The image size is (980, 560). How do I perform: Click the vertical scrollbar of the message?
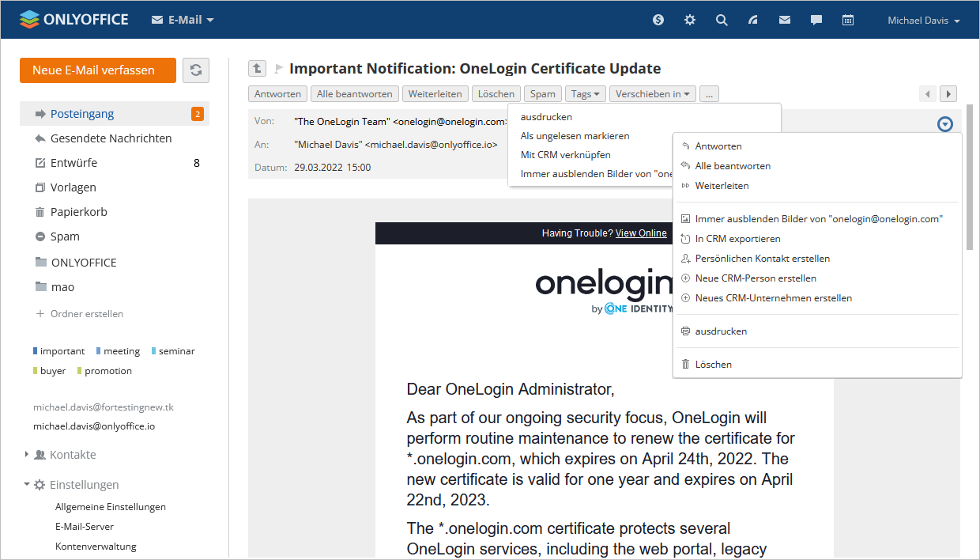point(970,177)
